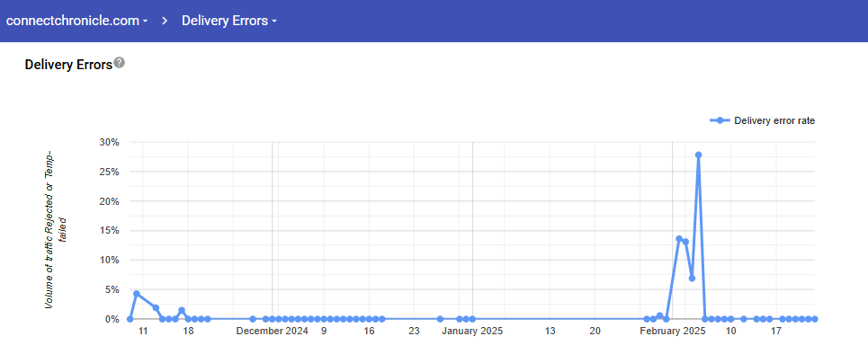Click the Delivery Errors section heading

pyautogui.click(x=68, y=65)
